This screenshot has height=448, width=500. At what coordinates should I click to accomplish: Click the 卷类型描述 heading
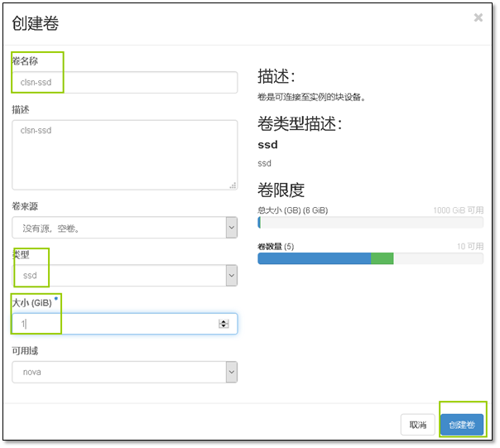(300, 124)
